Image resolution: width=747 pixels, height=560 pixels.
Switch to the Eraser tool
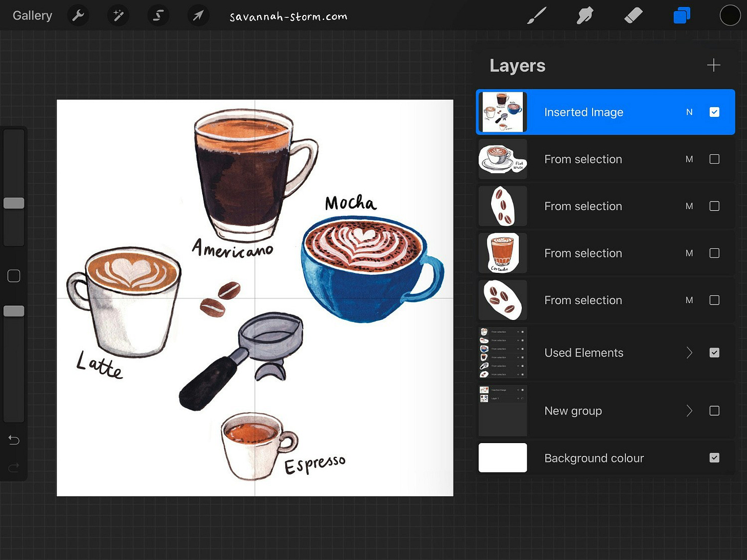pyautogui.click(x=634, y=15)
